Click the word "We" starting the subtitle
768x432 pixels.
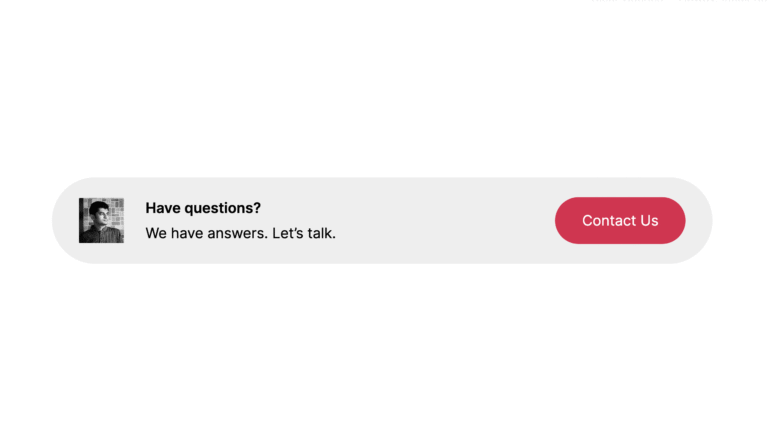click(x=156, y=233)
